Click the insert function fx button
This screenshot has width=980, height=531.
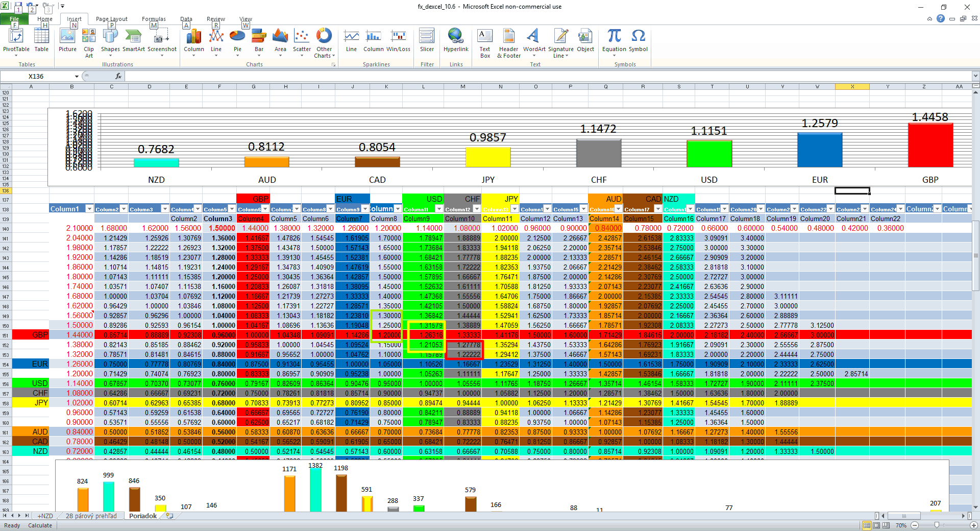118,76
